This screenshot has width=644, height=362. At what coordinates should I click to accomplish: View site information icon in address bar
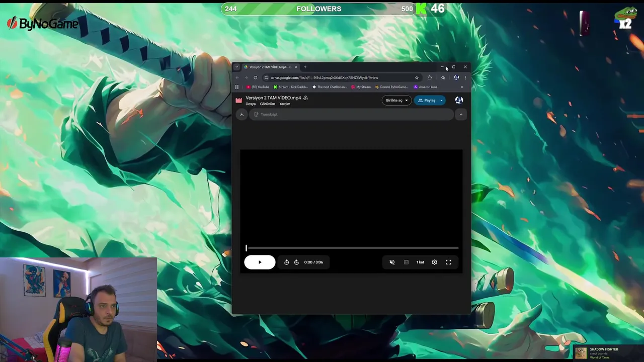point(266,77)
